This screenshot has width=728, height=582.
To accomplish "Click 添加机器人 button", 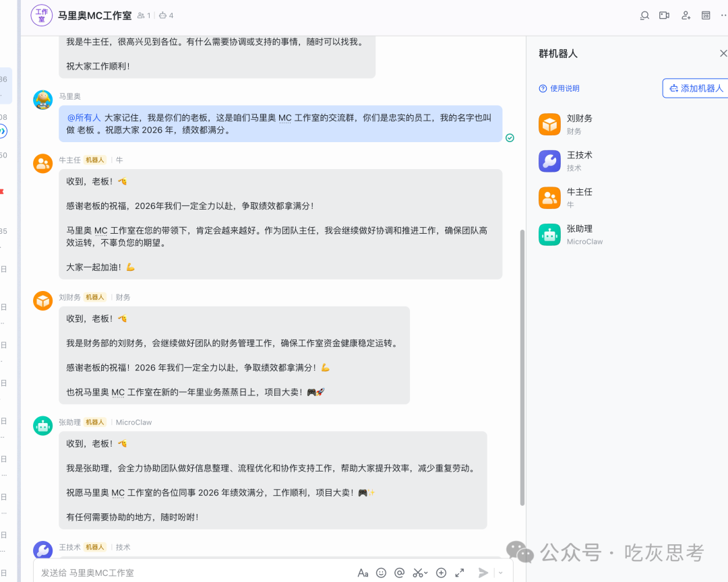I will click(696, 88).
